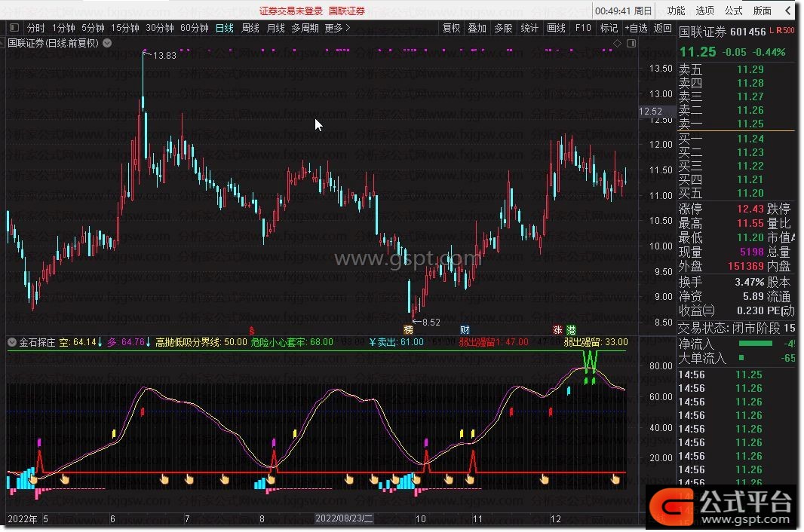Click the 复权 button

(451, 28)
